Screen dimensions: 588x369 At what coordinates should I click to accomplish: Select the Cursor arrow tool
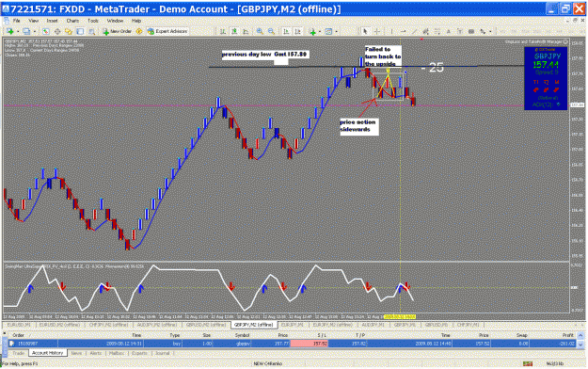pyautogui.click(x=365, y=31)
